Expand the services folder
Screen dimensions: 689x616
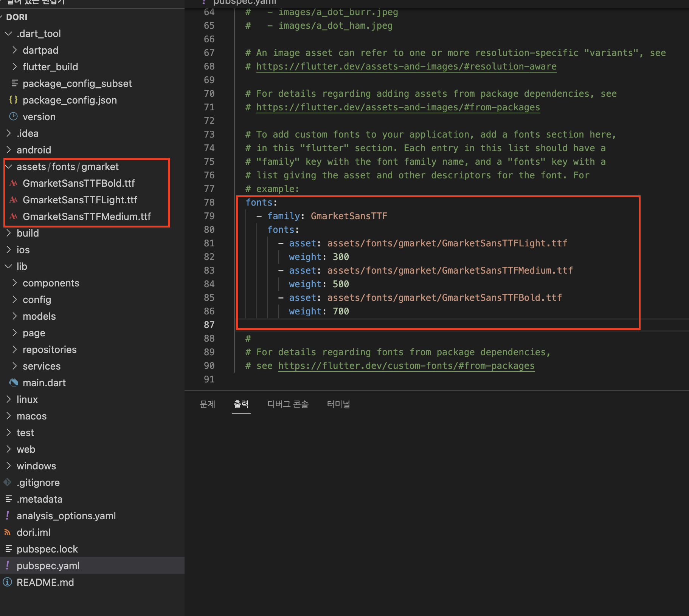[x=14, y=366]
